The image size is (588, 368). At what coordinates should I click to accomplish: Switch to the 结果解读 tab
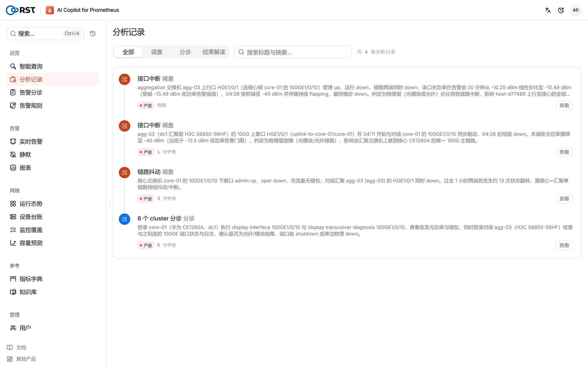(214, 52)
